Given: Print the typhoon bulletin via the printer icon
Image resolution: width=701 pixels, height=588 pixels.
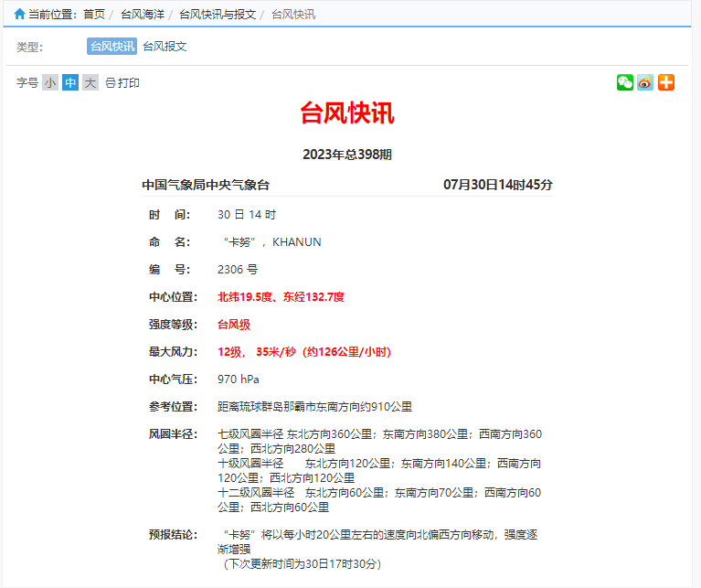Looking at the screenshot, I should pyautogui.click(x=111, y=83).
